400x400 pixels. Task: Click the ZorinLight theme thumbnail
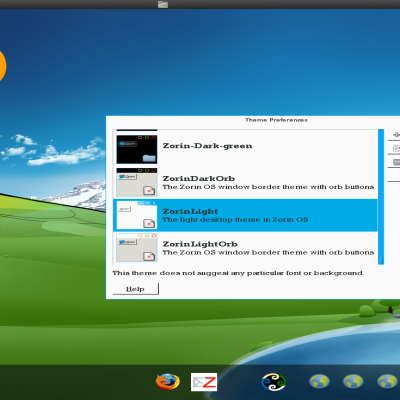[x=137, y=215]
